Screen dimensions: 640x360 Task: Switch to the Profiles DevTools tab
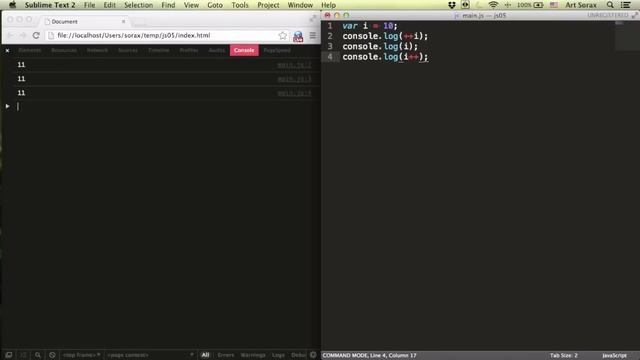point(189,50)
